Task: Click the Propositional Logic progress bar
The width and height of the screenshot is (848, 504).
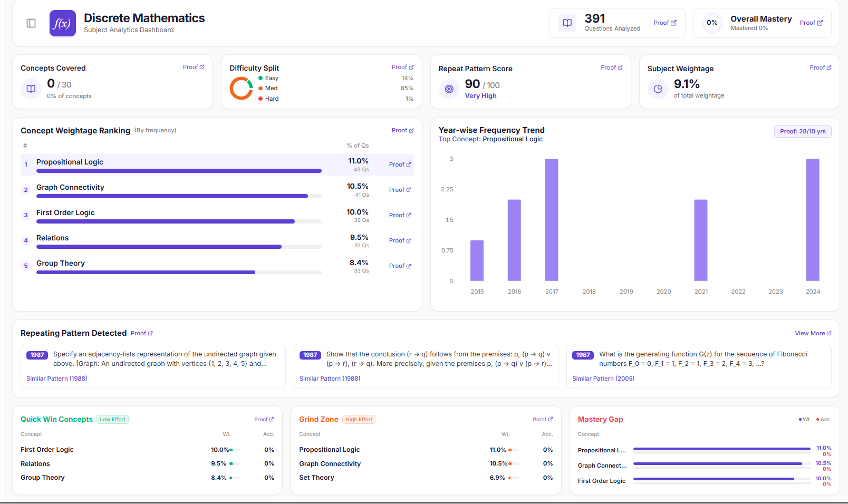Action: [x=179, y=171]
